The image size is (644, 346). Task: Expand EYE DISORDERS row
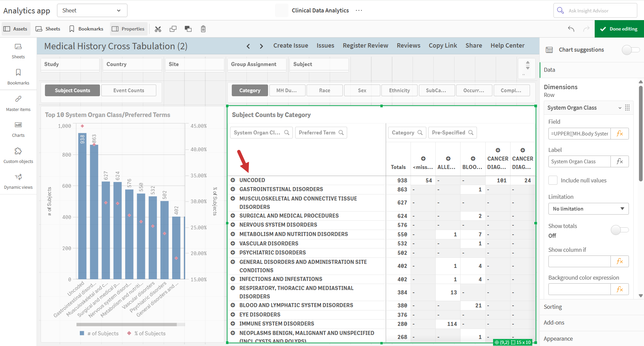coord(233,314)
